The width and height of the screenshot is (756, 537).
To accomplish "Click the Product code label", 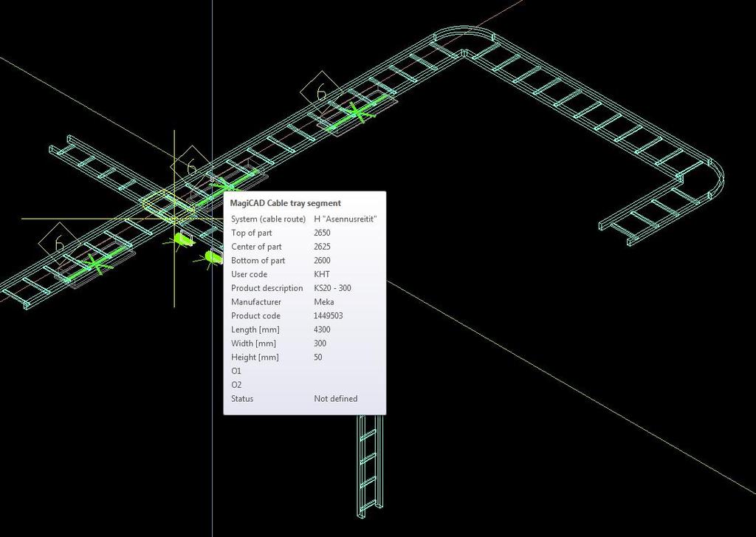I will pos(255,315).
